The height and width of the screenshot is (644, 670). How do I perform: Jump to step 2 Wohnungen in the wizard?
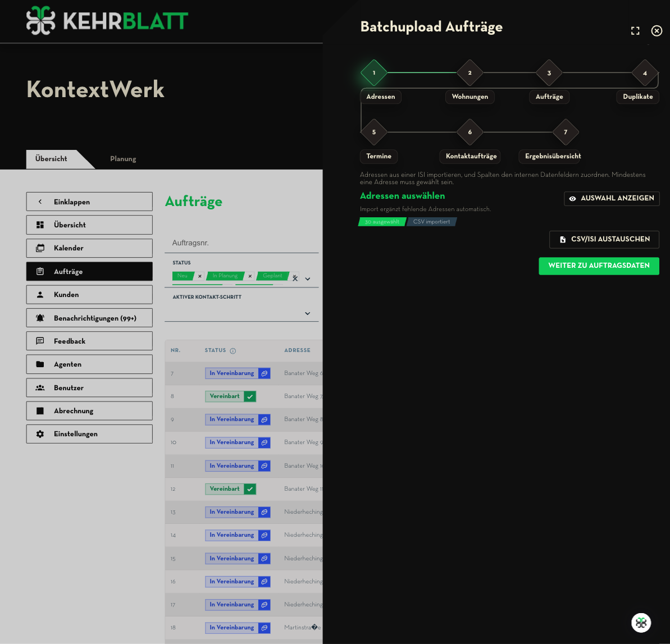click(x=470, y=73)
